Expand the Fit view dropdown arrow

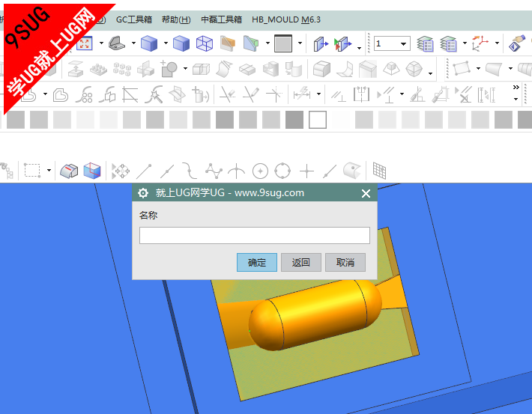coord(101,43)
